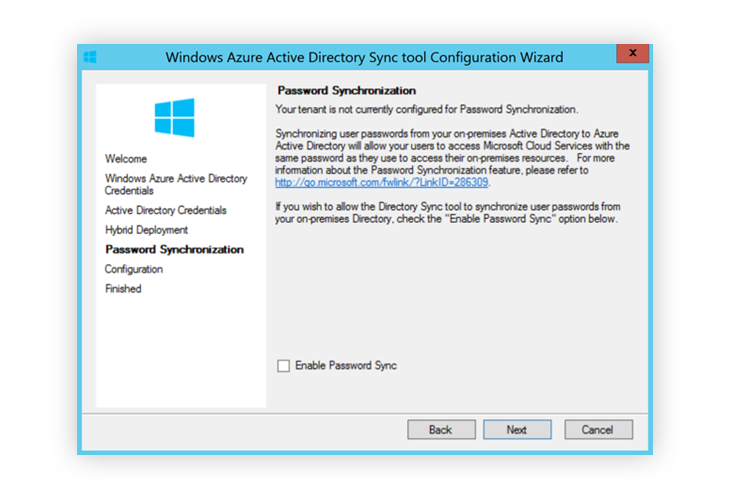Go Back to the previous step
This screenshot has width=730, height=500.
pyautogui.click(x=441, y=429)
